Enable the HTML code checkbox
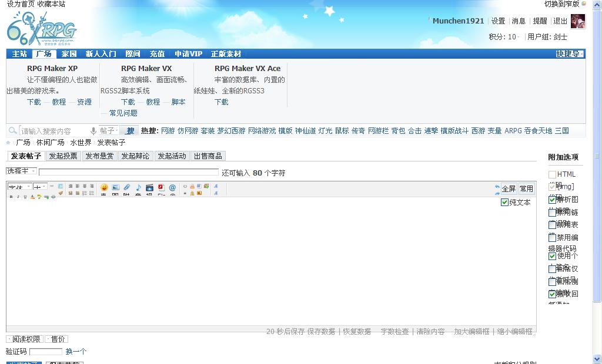This screenshot has height=364, width=602. [552, 174]
